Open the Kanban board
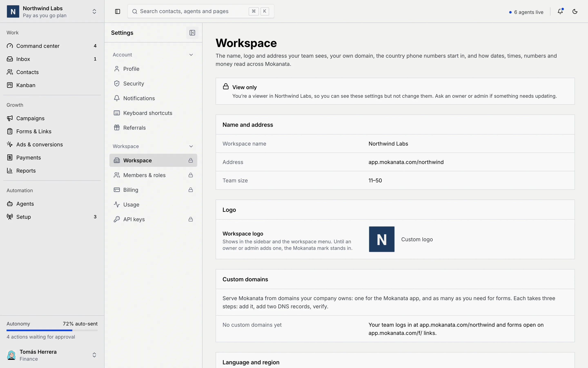The image size is (588, 368). tap(52, 85)
